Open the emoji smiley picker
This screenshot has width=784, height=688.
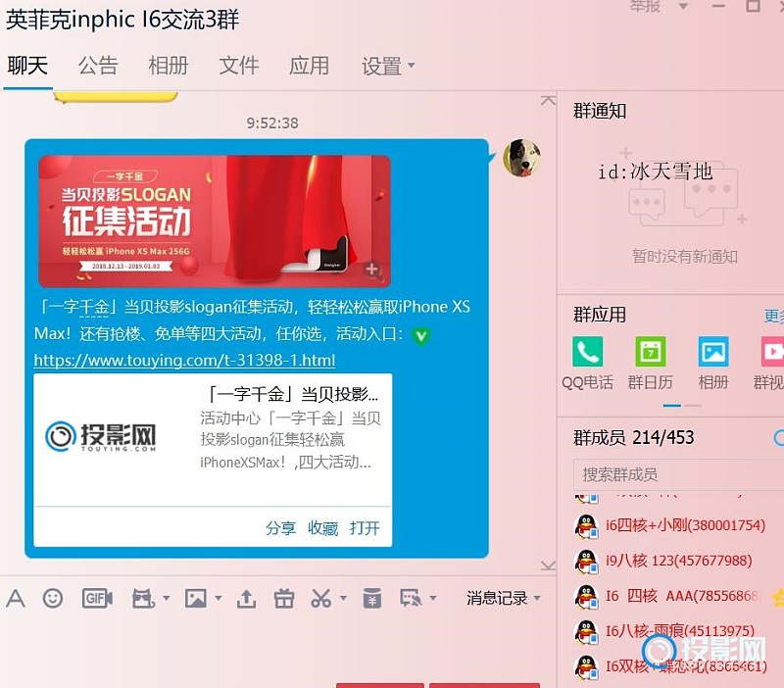pyautogui.click(x=53, y=598)
